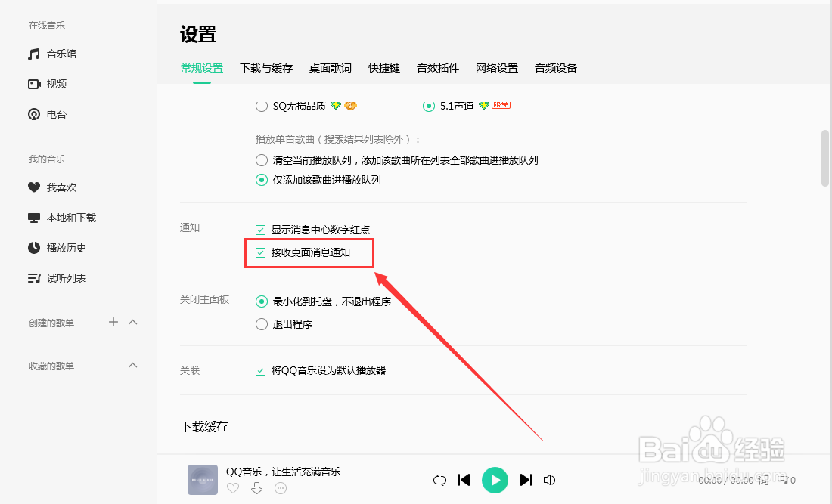Toggle the loop play mode icon

(439, 479)
